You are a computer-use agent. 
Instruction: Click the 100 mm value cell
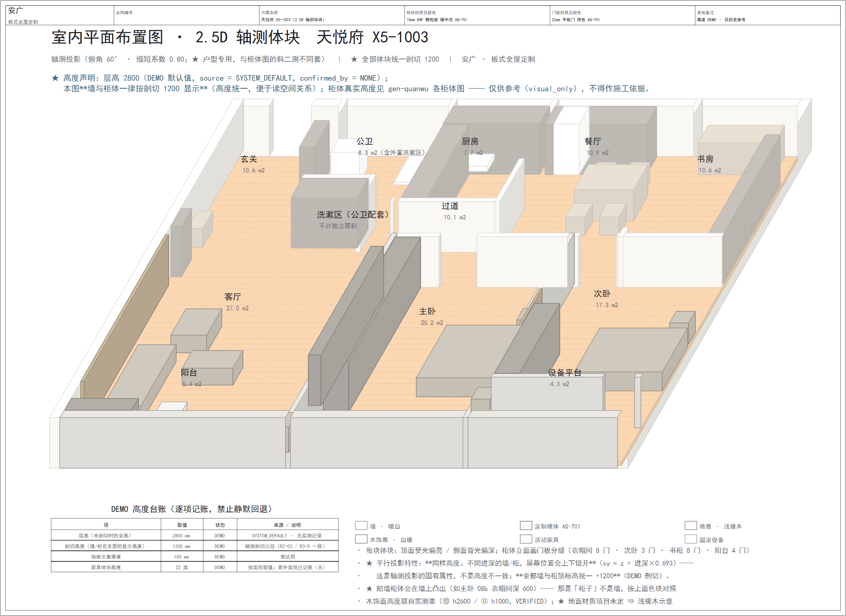182,557
